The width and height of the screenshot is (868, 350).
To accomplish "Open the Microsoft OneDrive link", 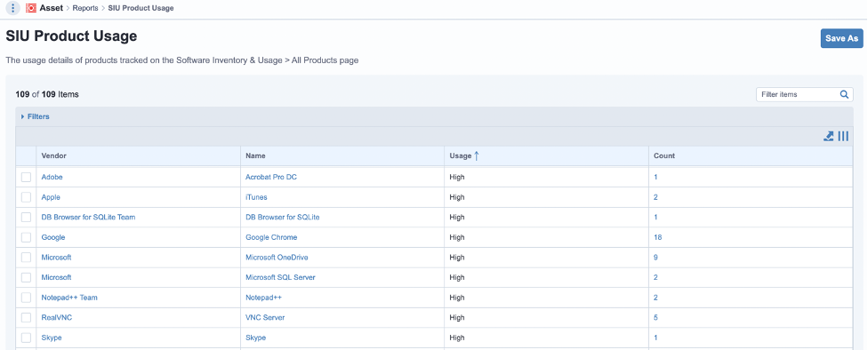I will point(277,257).
